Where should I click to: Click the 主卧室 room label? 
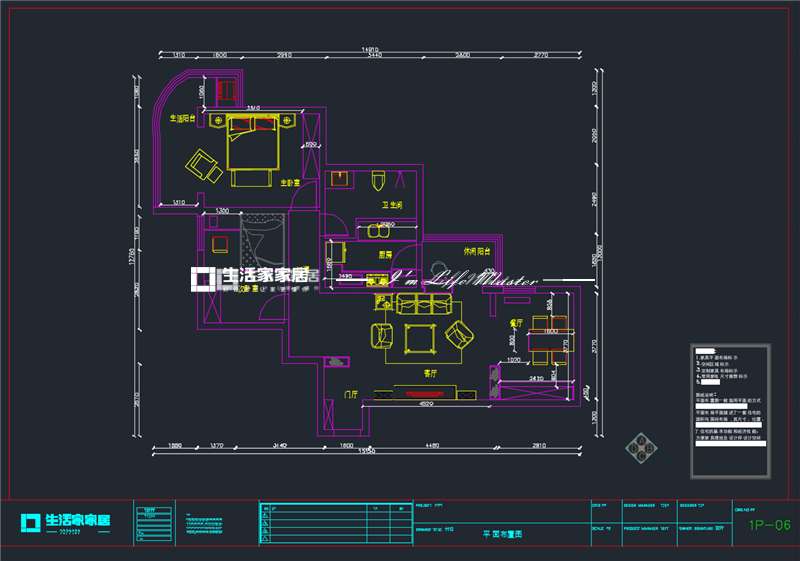(x=290, y=183)
